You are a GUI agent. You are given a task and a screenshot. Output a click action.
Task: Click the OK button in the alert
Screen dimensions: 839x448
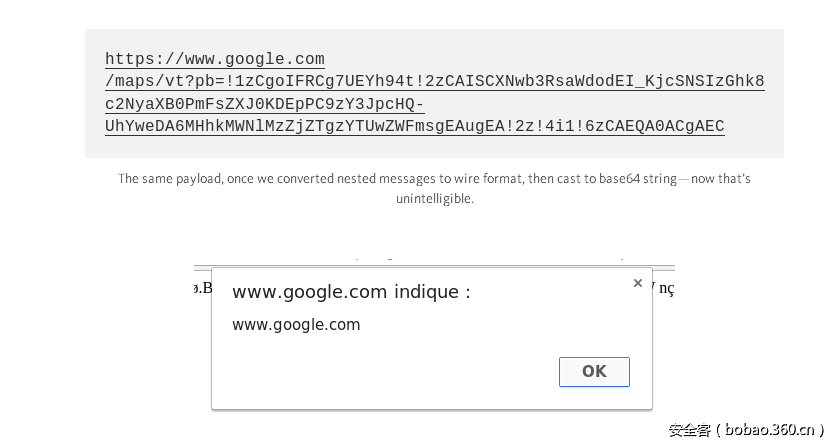tap(594, 371)
